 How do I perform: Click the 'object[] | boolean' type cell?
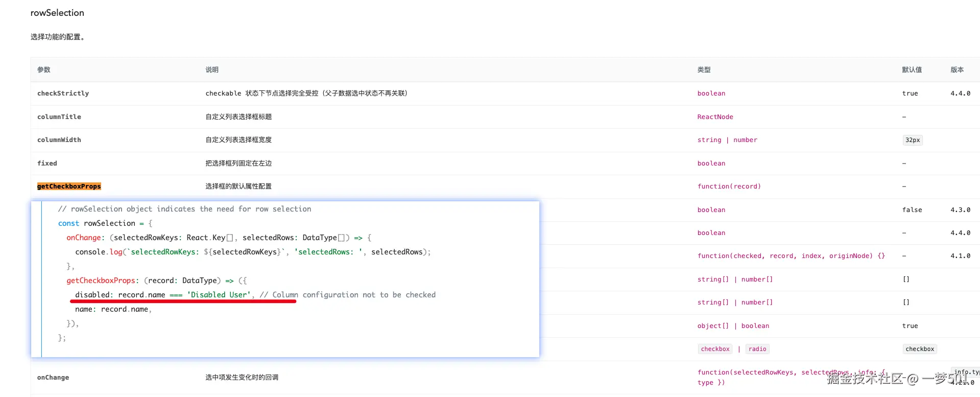tap(733, 326)
